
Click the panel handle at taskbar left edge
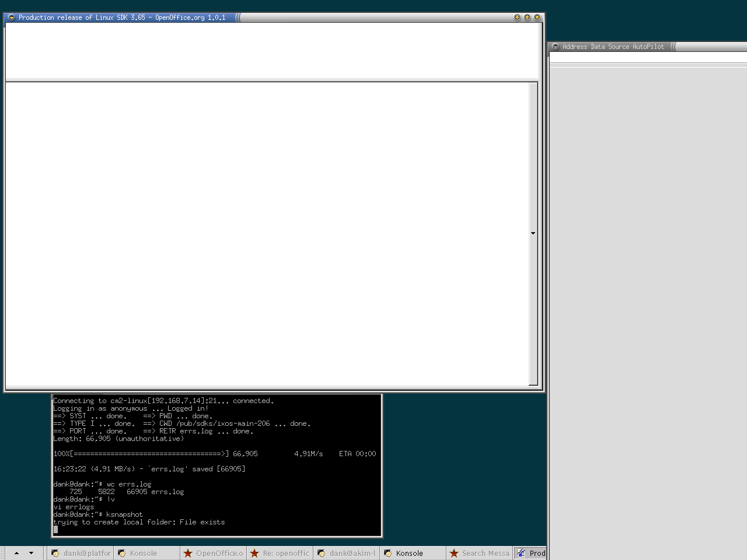2,553
